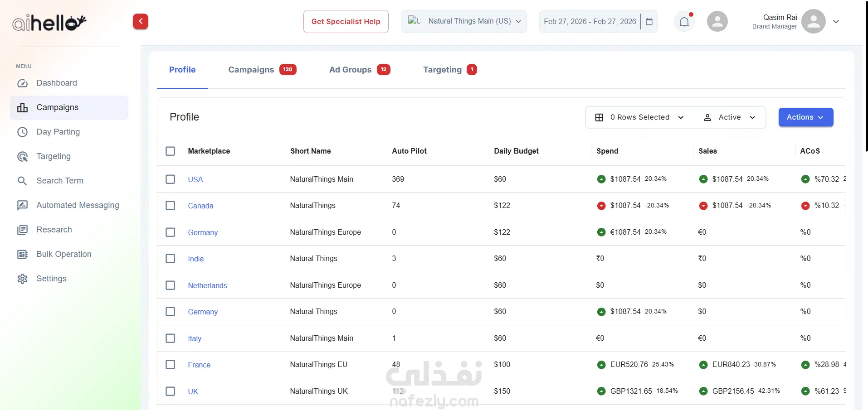Click the Search Term magnifier icon
This screenshot has height=410, width=868.
(x=22, y=181)
